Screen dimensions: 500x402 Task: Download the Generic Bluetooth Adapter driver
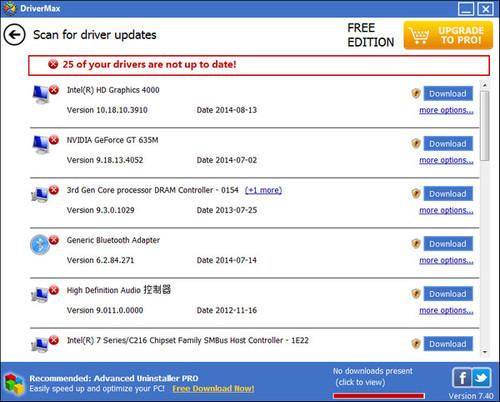click(448, 244)
